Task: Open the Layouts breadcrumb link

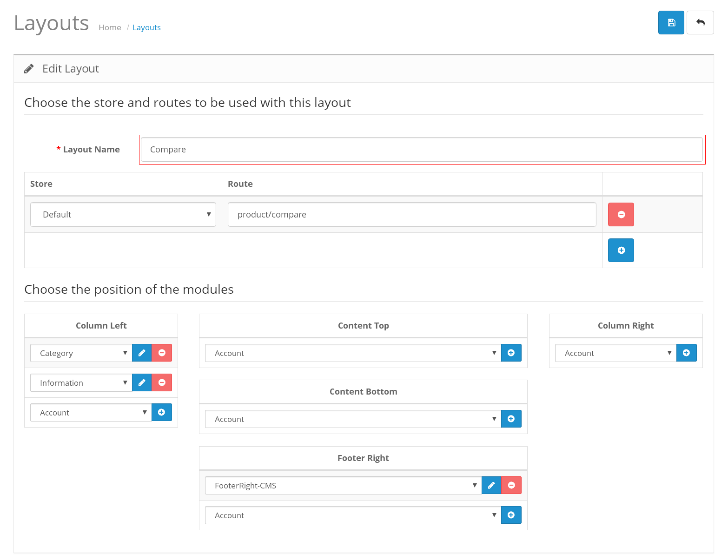Action: pos(146,27)
